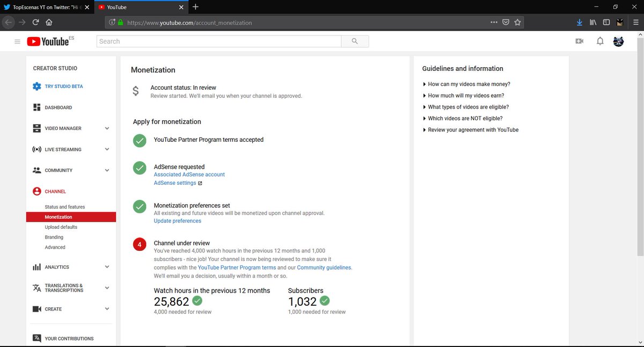The height and width of the screenshot is (347, 644).
Task: Close the YouTube browser tab
Action: click(181, 7)
